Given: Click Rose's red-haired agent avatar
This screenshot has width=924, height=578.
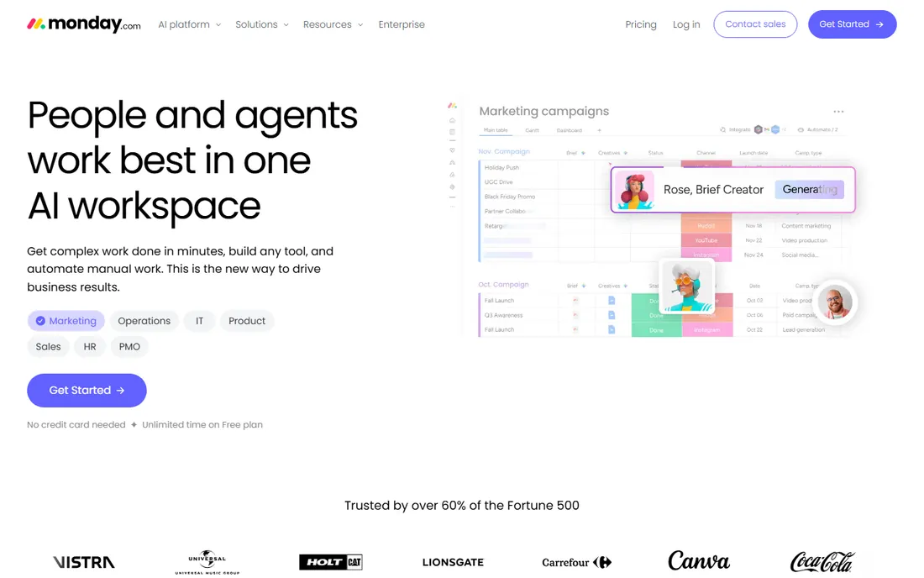Looking at the screenshot, I should tap(635, 190).
